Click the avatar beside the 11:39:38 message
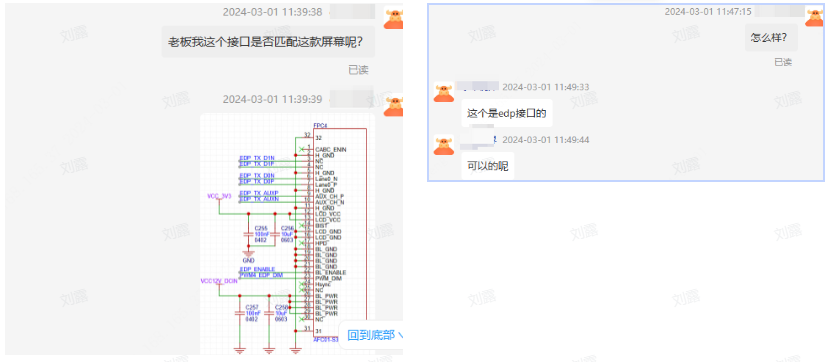Viewport: 830px width, 362px height. click(x=393, y=19)
